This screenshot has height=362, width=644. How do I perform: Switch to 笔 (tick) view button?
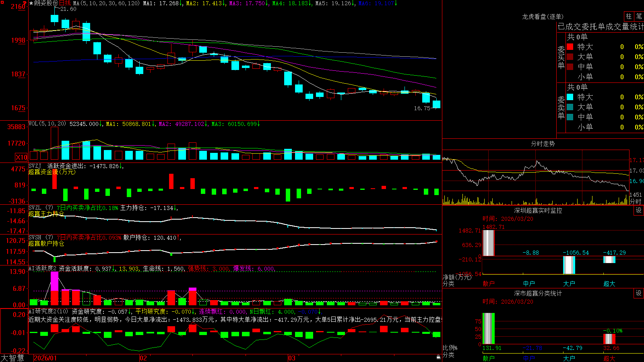639,16
